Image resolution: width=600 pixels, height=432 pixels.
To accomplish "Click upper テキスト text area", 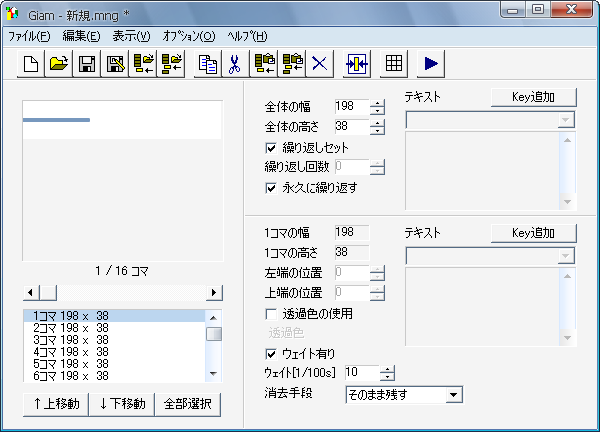I will click(482, 171).
